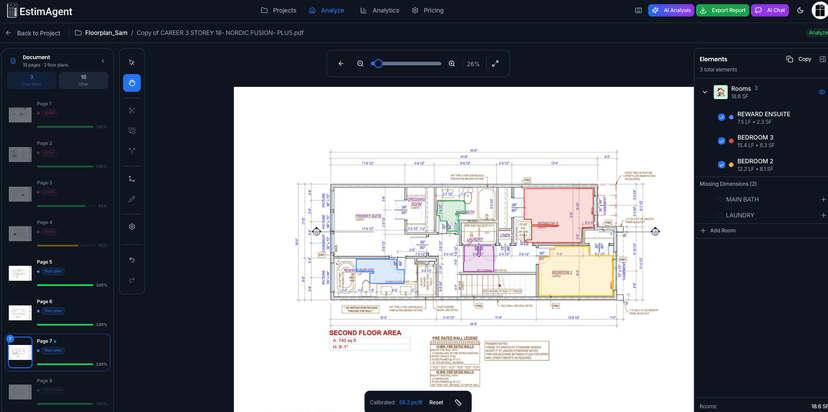
Task: Click the undo arrow in toolbar
Action: pyautogui.click(x=132, y=259)
